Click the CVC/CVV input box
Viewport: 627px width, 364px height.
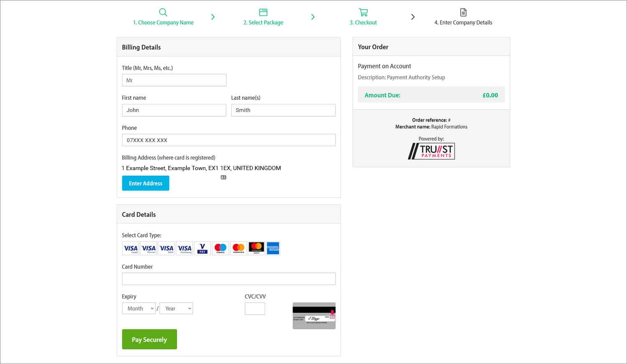coord(255,308)
